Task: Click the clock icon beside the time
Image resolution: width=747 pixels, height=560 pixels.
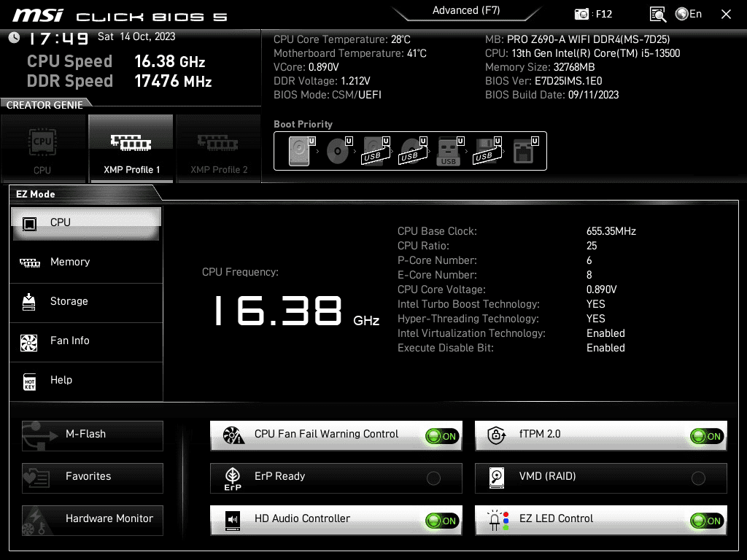Action: click(15, 38)
